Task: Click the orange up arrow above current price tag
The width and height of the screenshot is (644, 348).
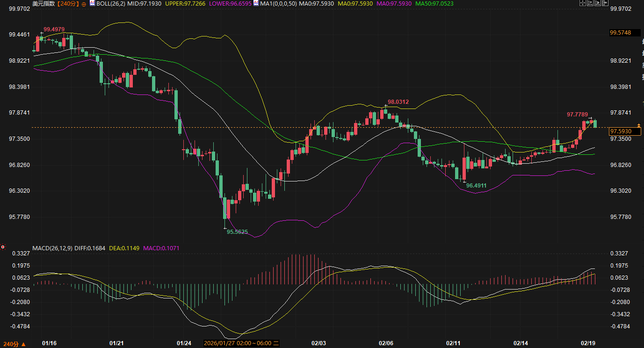Action: pos(639,125)
